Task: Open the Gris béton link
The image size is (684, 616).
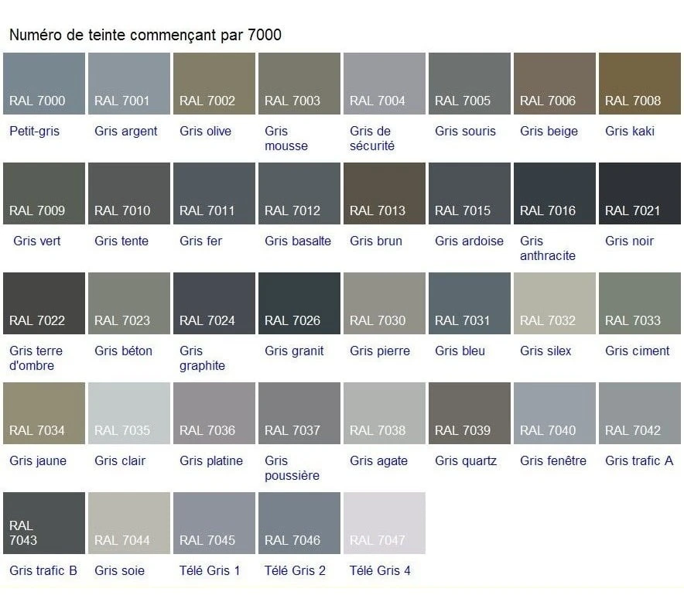Action: pos(124,351)
